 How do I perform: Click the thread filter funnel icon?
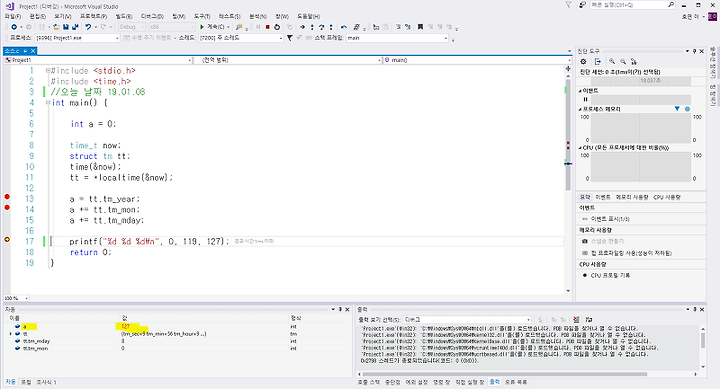290,38
